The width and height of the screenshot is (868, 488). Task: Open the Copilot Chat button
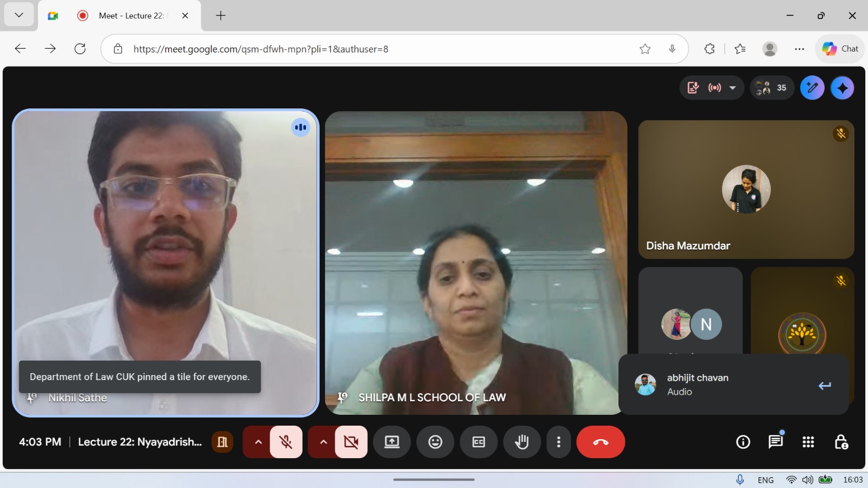[840, 49]
